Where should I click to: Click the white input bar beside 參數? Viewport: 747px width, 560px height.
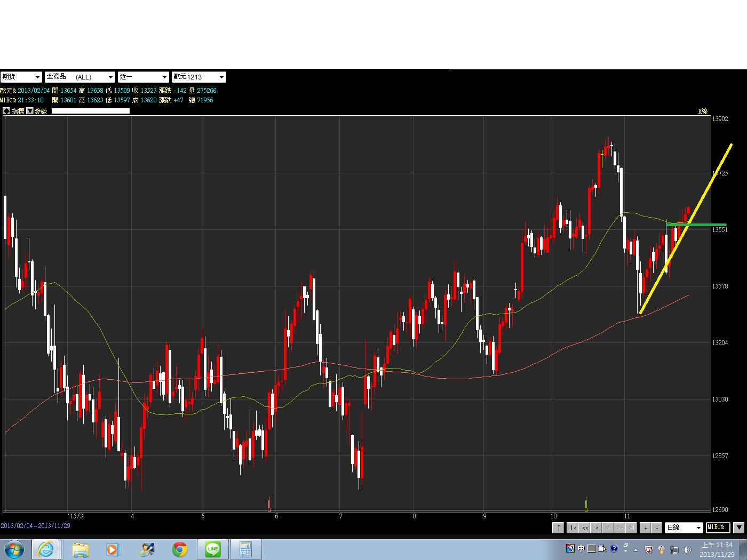tap(91, 111)
